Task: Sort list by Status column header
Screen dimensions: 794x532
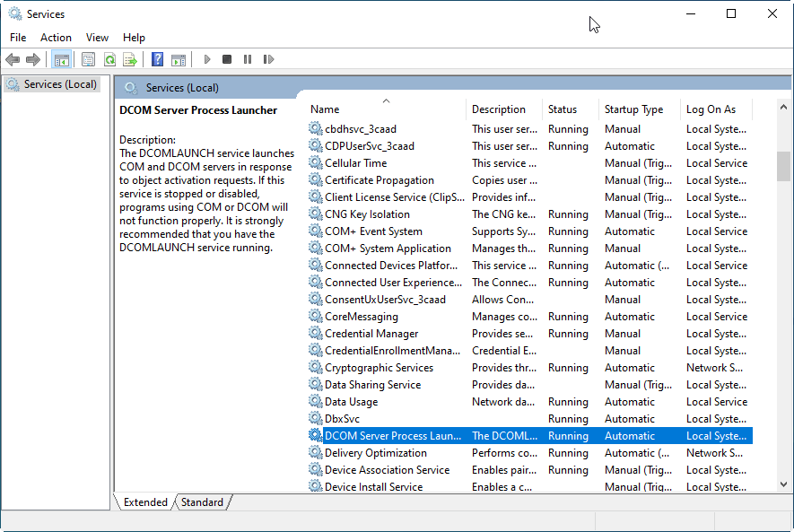Action: [563, 109]
